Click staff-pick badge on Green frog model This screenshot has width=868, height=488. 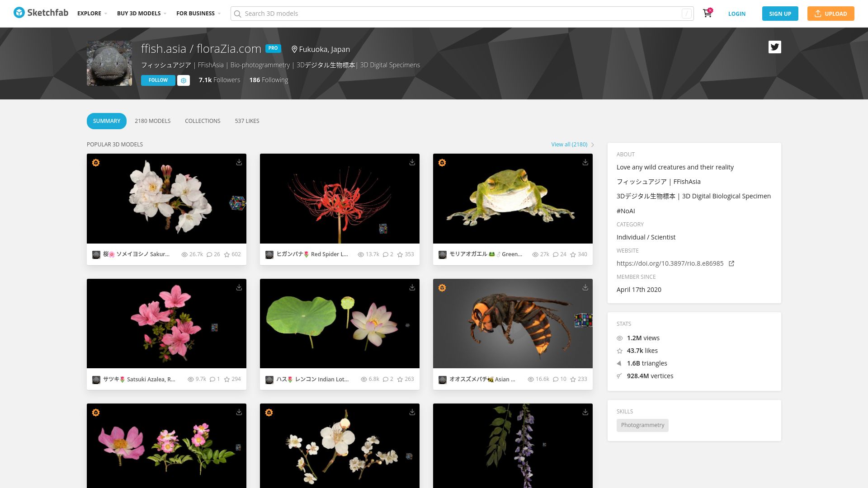[x=442, y=163]
